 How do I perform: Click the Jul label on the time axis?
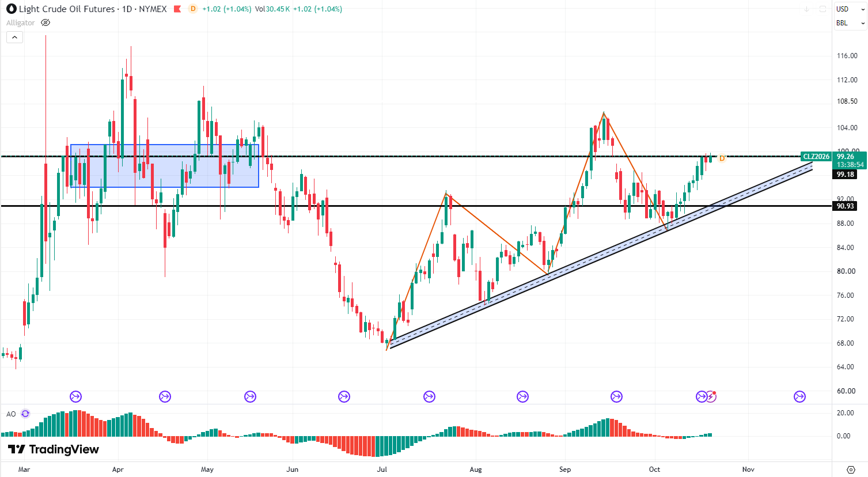click(382, 470)
